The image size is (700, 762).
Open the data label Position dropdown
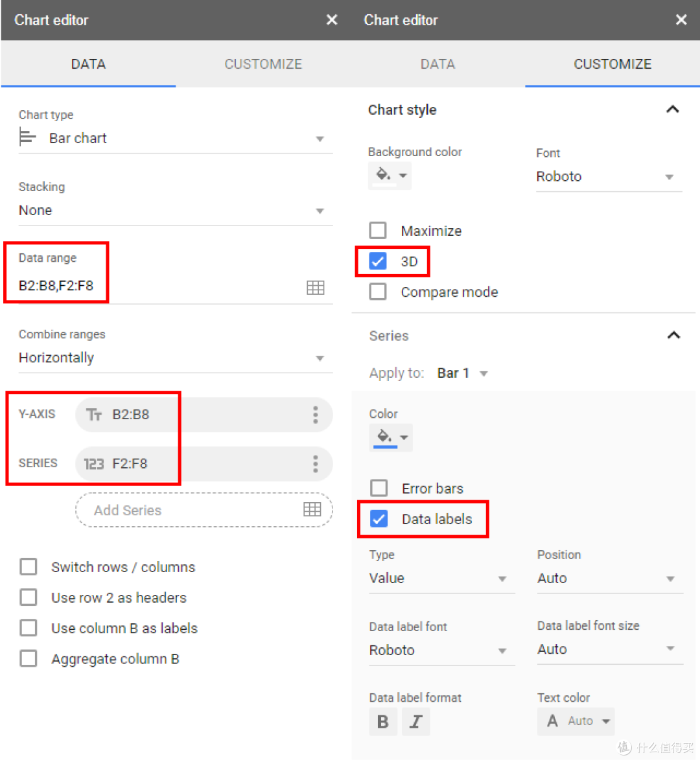[610, 578]
